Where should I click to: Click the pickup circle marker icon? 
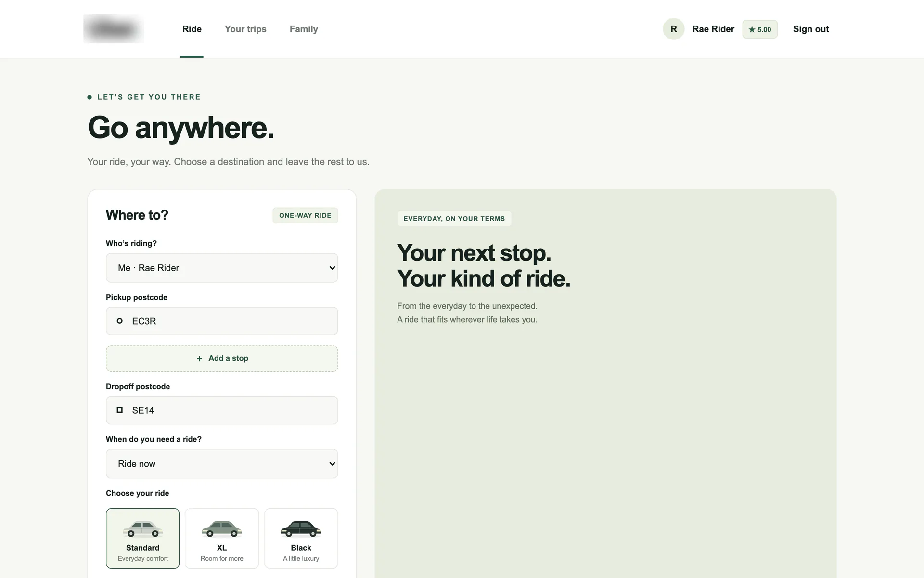coord(120,321)
